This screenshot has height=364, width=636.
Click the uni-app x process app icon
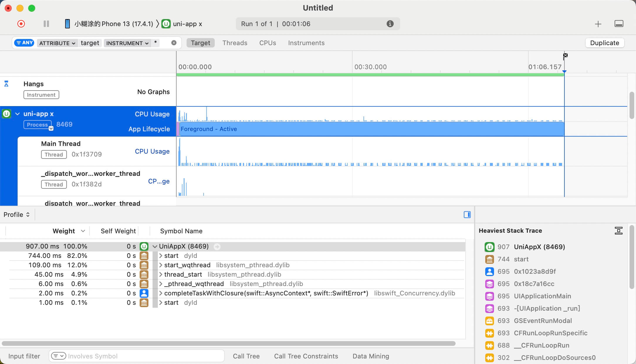coord(7,114)
